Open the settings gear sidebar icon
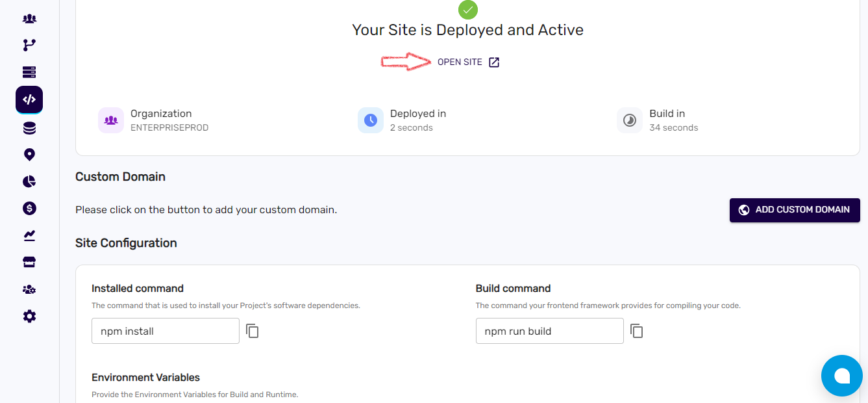The image size is (868, 403). click(x=29, y=317)
